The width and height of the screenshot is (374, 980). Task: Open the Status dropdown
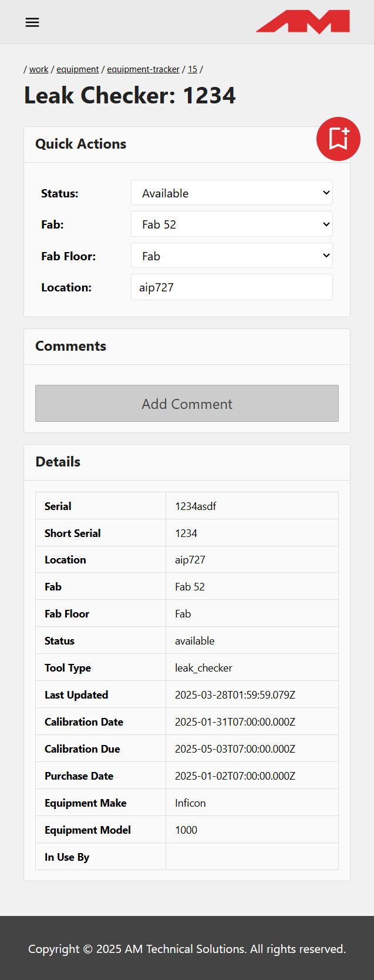point(231,193)
